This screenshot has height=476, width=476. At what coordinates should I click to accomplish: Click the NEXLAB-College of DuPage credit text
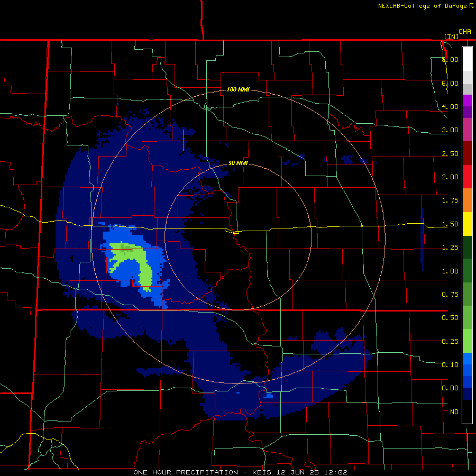pyautogui.click(x=425, y=6)
